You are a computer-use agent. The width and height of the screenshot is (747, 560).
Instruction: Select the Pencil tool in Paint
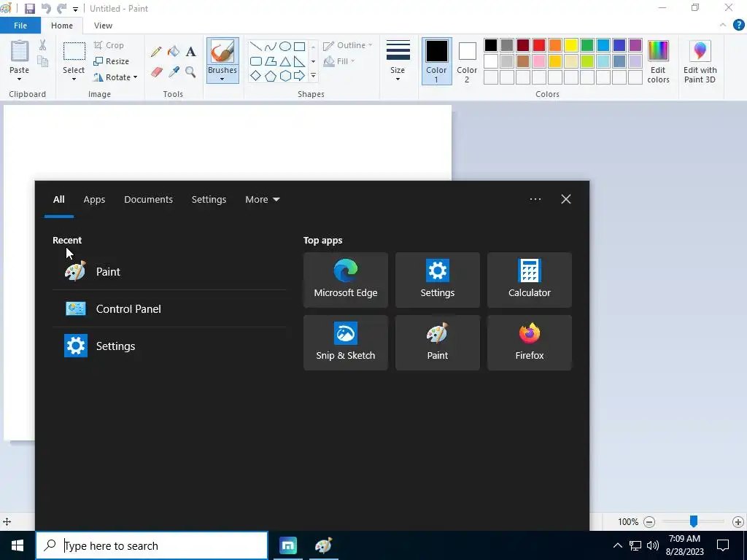156,52
